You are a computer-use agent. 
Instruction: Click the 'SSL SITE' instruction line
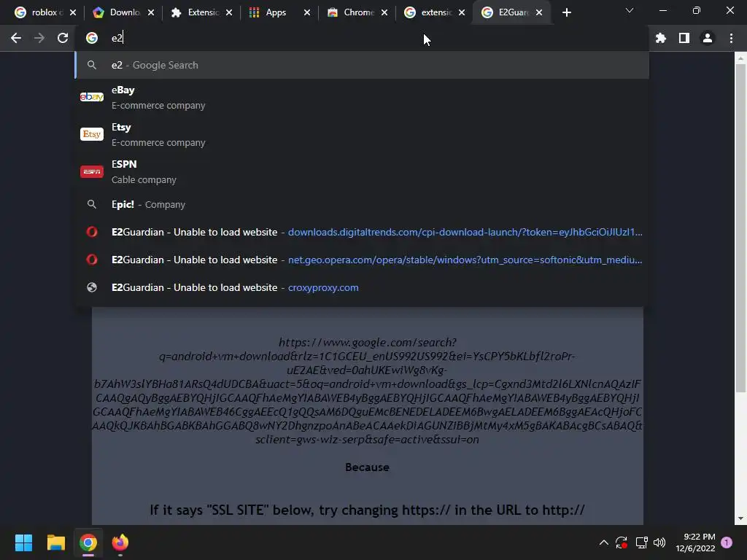point(368,510)
